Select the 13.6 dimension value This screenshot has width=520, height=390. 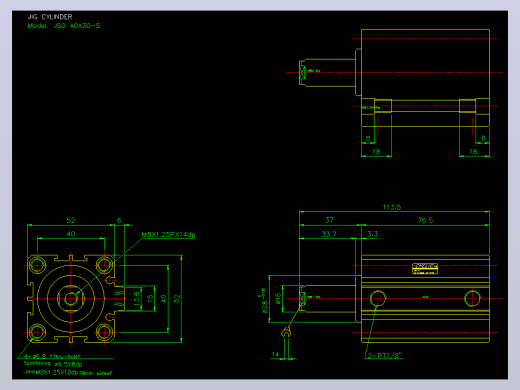pyautogui.click(x=136, y=298)
